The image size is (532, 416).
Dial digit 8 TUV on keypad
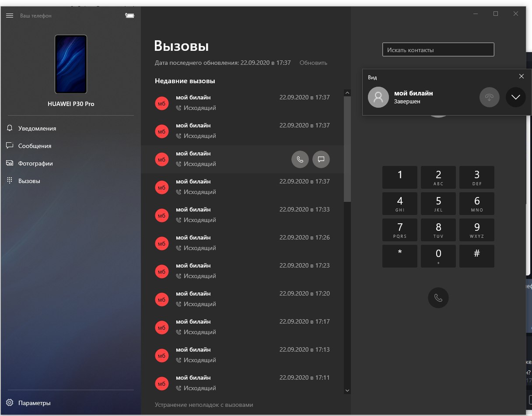coord(438,230)
